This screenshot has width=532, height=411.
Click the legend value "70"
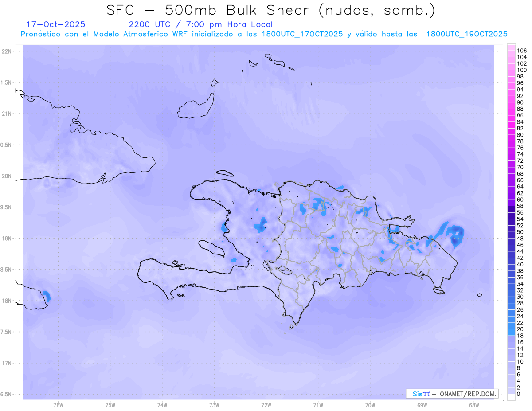[520, 167]
